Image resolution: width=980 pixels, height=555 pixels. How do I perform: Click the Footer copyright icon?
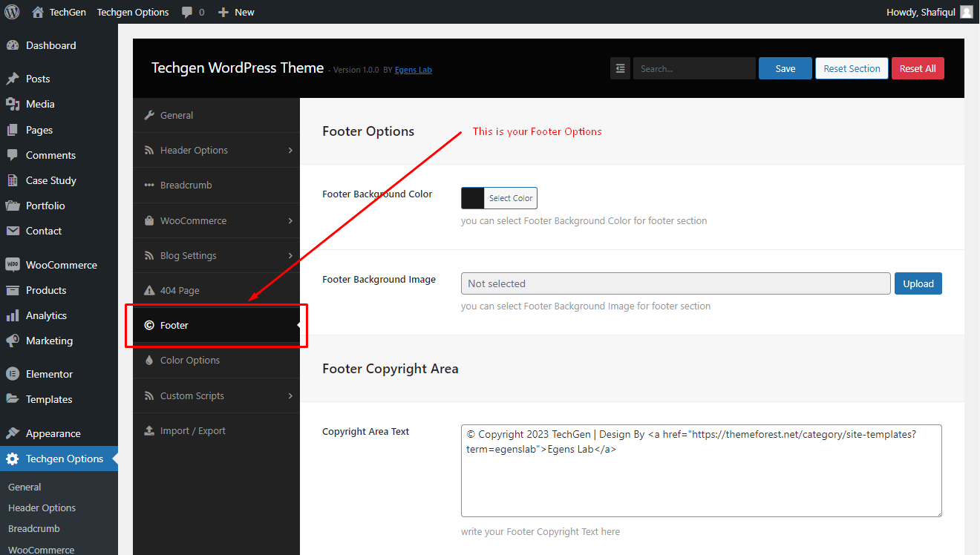coord(148,325)
